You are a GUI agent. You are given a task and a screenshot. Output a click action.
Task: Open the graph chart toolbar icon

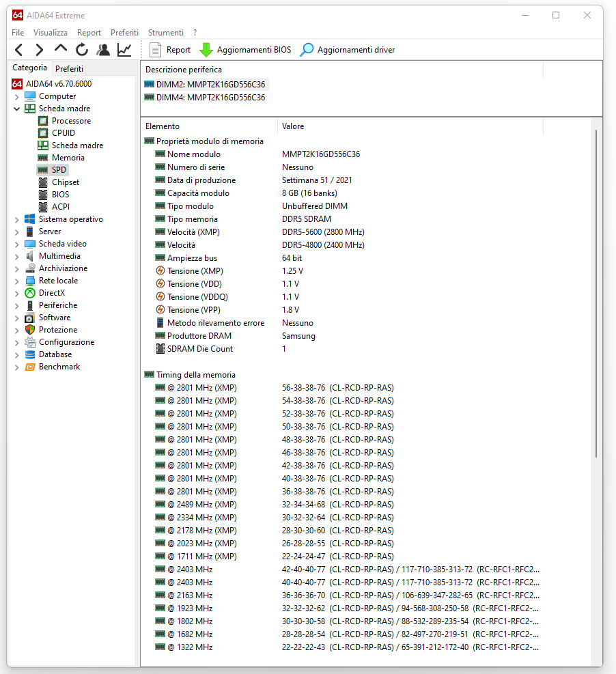(x=124, y=50)
